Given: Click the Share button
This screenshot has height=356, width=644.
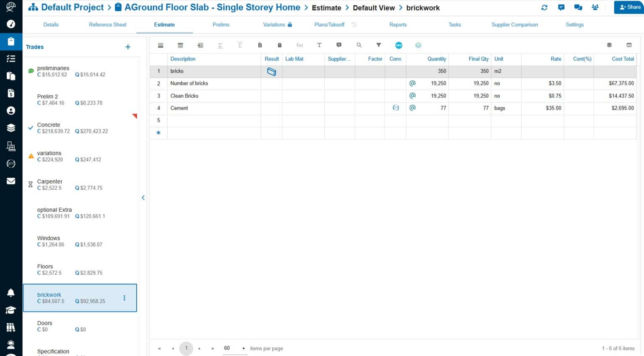Looking at the screenshot, I should click(x=629, y=8).
